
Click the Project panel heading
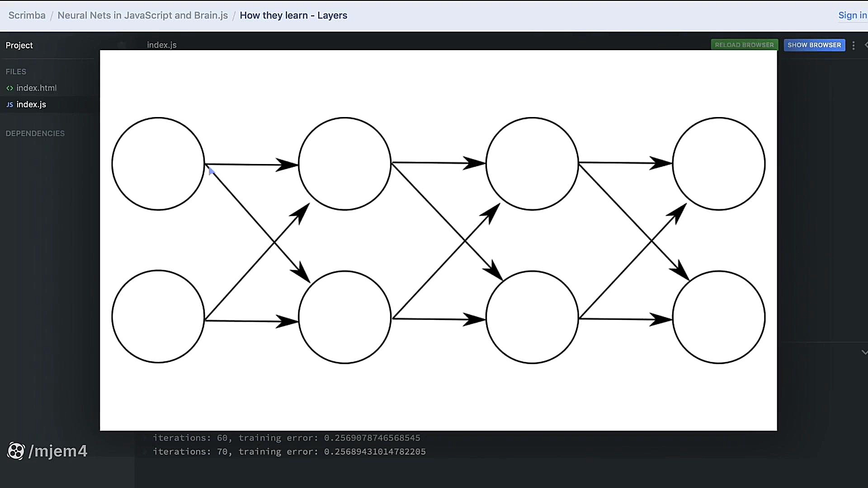click(x=19, y=45)
